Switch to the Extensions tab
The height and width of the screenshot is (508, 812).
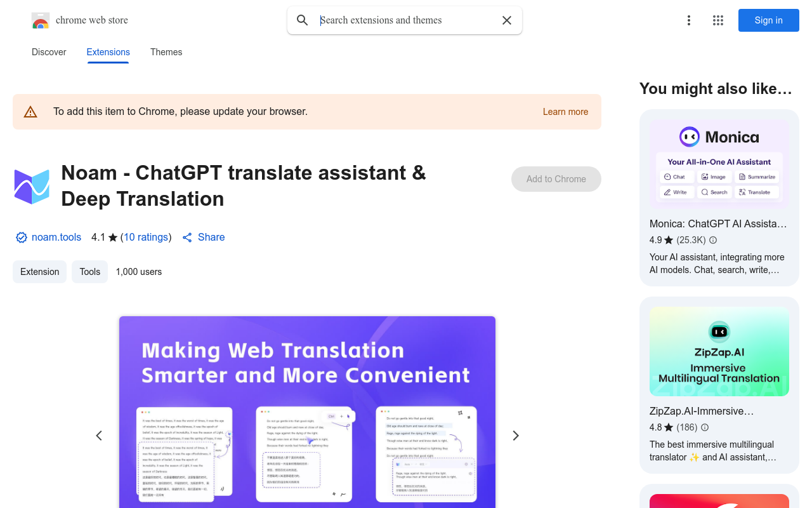(x=108, y=52)
